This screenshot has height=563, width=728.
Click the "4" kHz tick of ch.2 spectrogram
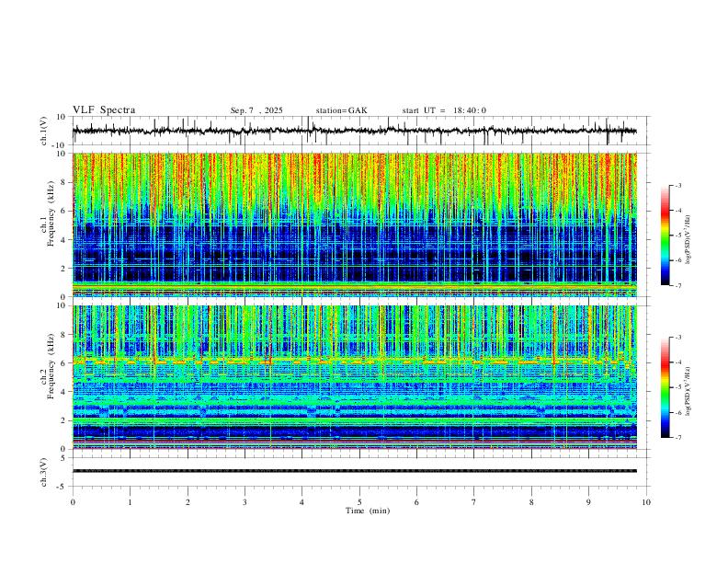(63, 392)
